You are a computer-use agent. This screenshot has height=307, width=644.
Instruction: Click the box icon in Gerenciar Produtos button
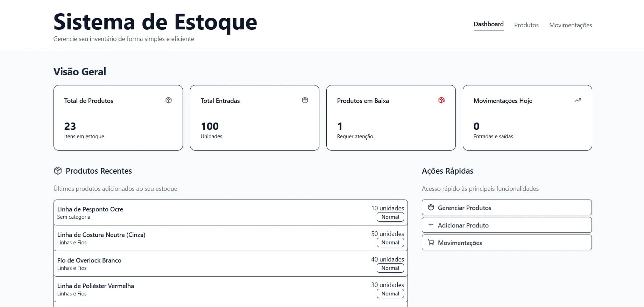431,207
